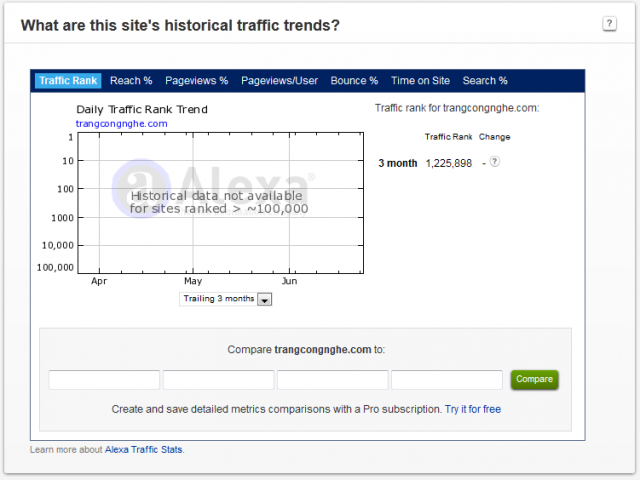Click the Historical data not available chart message
This screenshot has height=480, width=640.
point(218,202)
